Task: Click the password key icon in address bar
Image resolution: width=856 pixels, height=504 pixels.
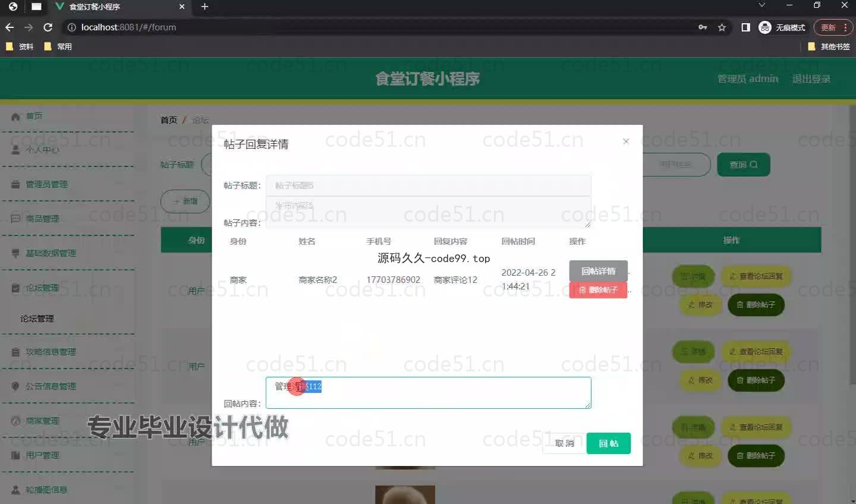Action: click(x=703, y=27)
